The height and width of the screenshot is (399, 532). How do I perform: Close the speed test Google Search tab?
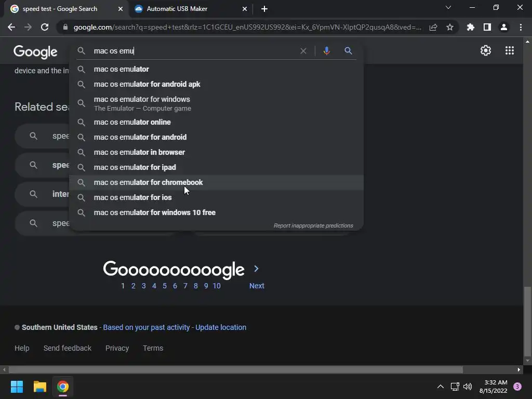pos(121,9)
